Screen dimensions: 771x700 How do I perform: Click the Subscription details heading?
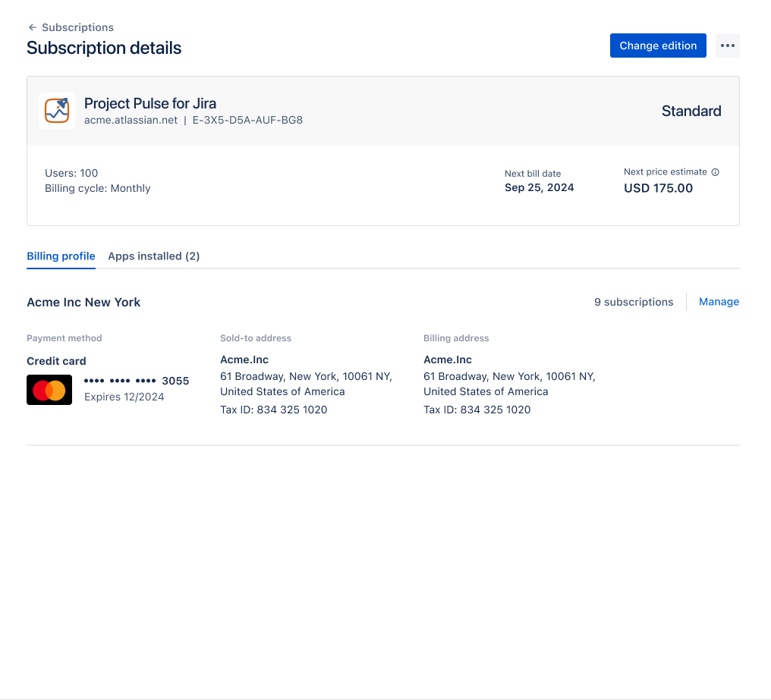click(x=104, y=49)
